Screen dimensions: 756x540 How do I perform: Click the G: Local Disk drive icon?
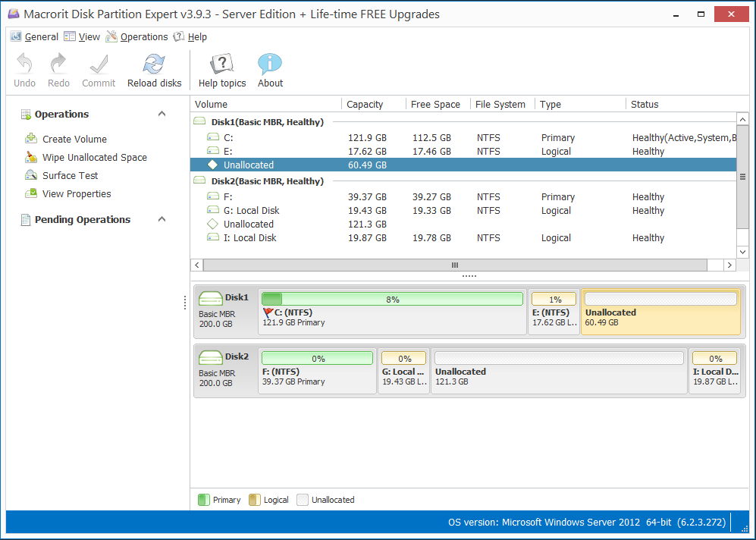(x=213, y=210)
